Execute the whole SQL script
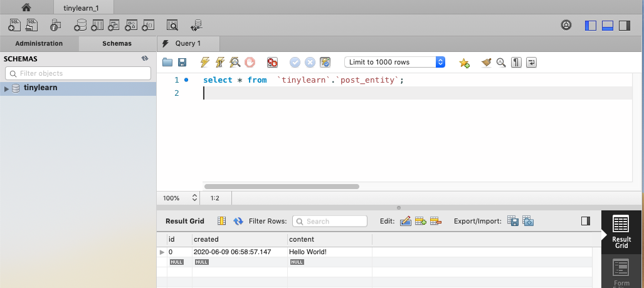The image size is (644, 288). [x=204, y=63]
